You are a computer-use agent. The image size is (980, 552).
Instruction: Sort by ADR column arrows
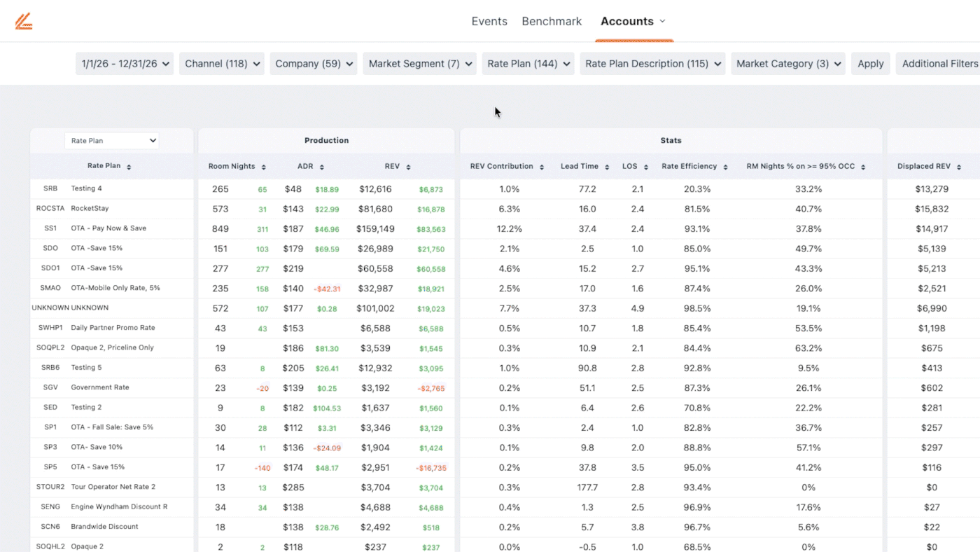[x=321, y=167]
